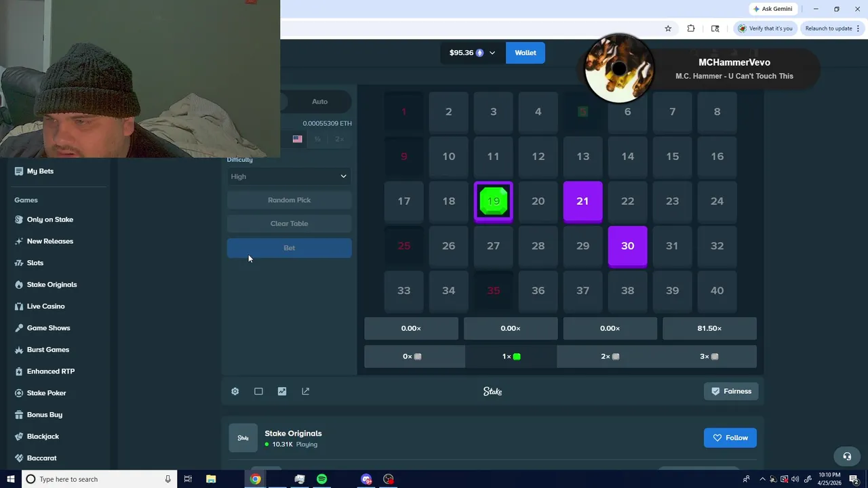Select keno tile number 20
The width and height of the screenshot is (868, 488).
(x=538, y=201)
